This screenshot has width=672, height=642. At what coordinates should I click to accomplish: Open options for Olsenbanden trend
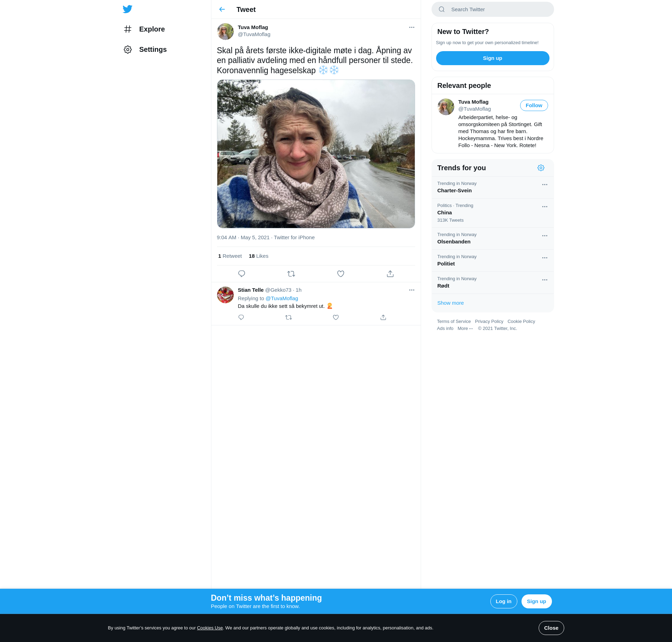pyautogui.click(x=545, y=236)
